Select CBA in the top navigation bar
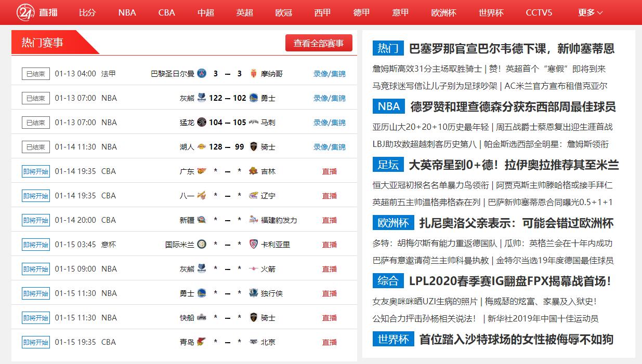 pos(166,12)
